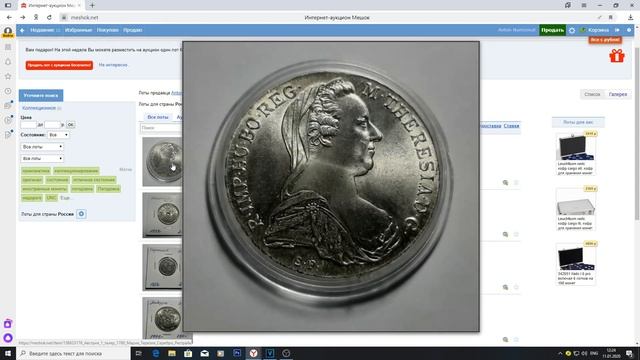Click the gear next to Лоты для страны Россия
Viewport: 640px width, 360px height.
81,214
